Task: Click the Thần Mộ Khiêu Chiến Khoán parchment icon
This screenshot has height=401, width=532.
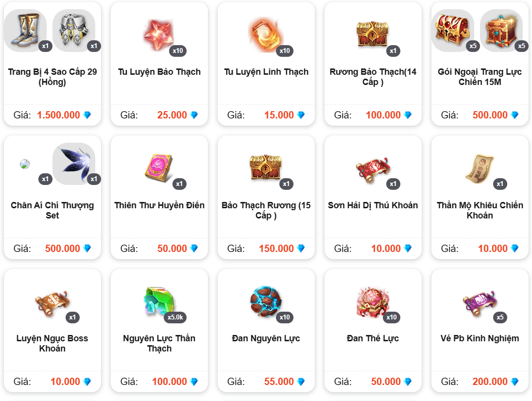Action: point(480,168)
